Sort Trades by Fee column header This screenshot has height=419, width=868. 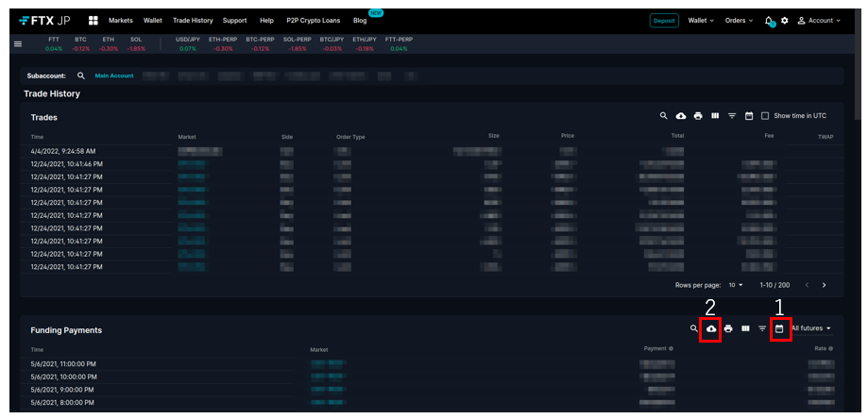769,136
